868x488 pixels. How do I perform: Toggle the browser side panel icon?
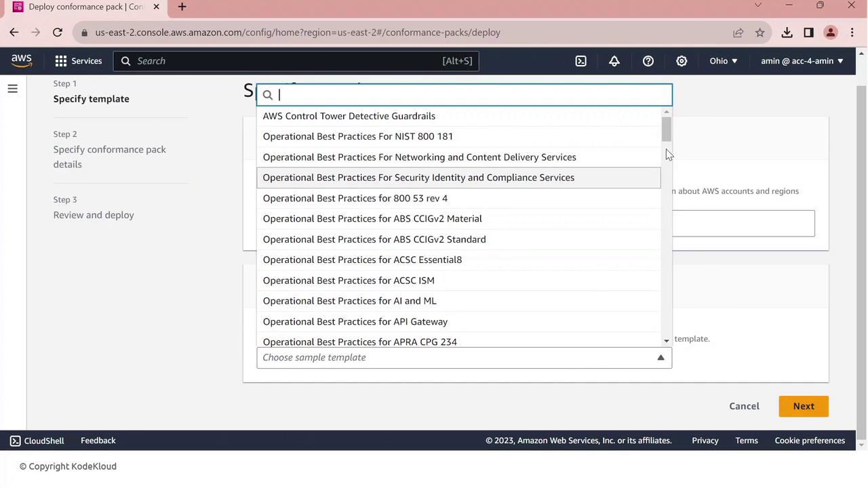pos(808,33)
